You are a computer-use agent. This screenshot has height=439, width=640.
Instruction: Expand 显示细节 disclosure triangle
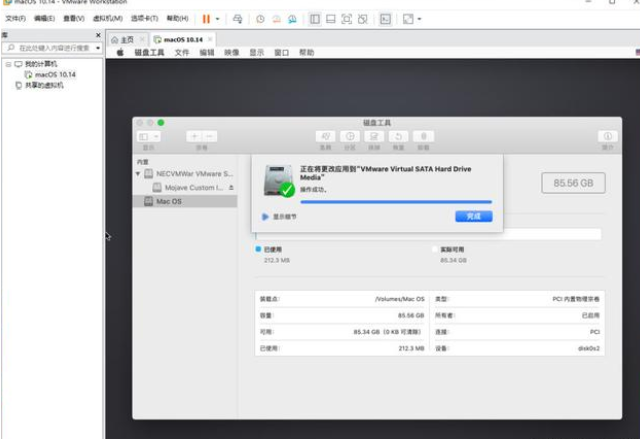point(265,216)
